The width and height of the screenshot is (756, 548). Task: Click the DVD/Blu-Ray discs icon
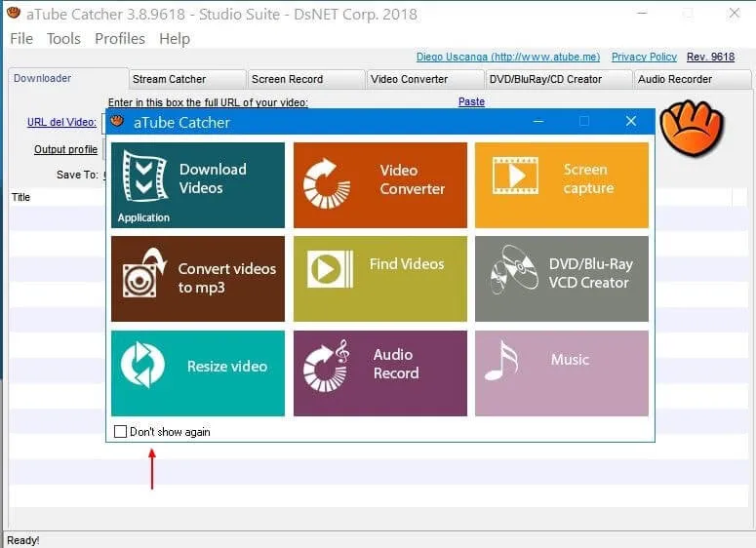tap(514, 269)
